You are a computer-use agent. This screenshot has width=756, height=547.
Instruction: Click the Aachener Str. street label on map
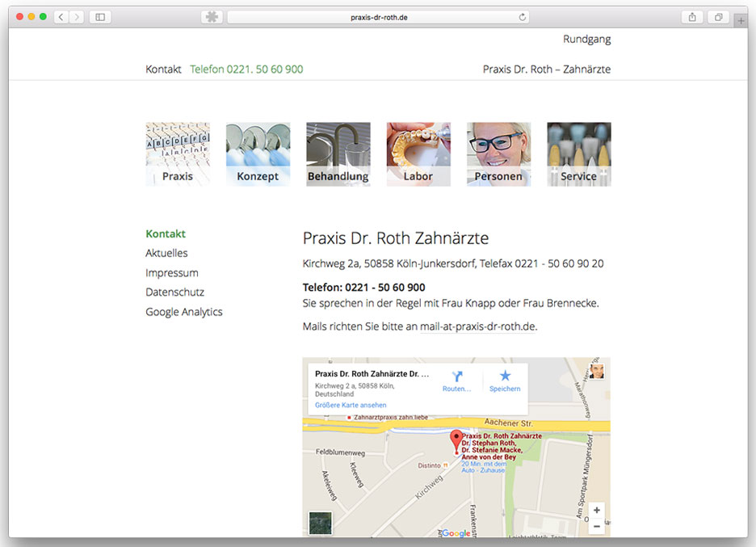(509, 423)
